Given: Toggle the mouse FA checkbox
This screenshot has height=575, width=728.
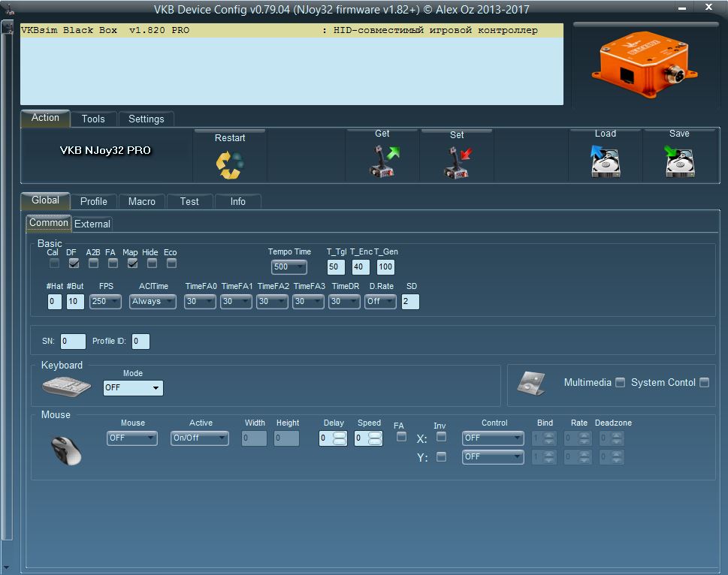Looking at the screenshot, I should coord(402,437).
